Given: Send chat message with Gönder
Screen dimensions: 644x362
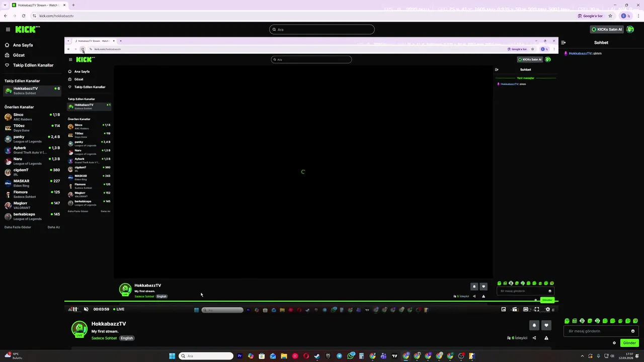Looking at the screenshot, I should [629, 343].
